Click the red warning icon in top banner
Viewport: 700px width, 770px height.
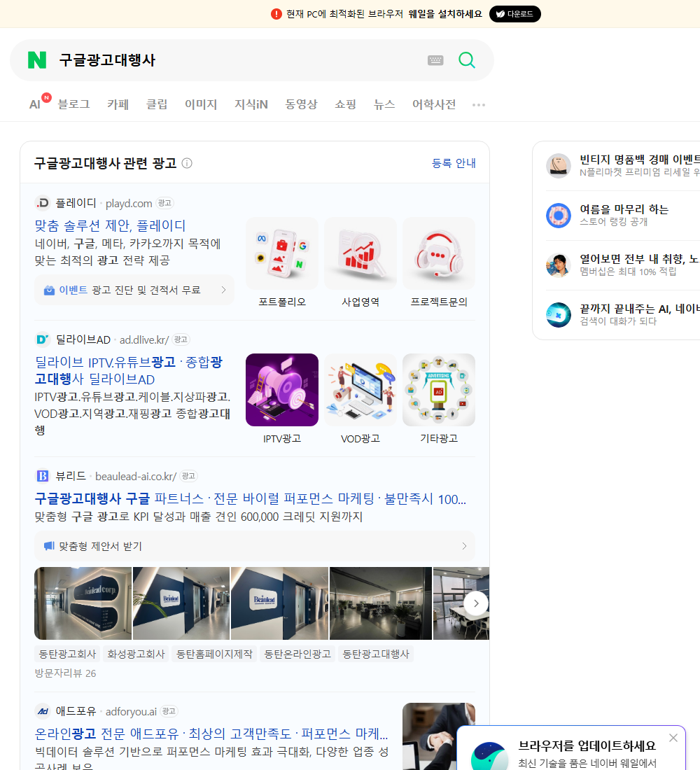(x=276, y=14)
